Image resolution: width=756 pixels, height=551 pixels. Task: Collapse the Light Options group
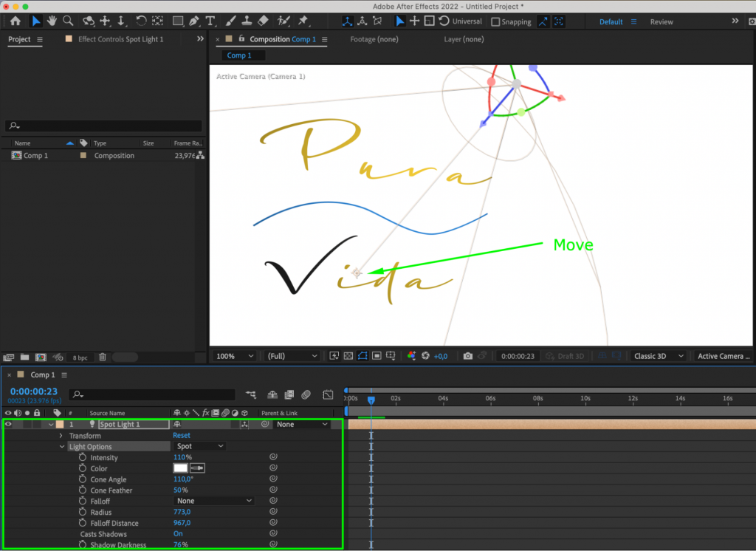(x=62, y=446)
